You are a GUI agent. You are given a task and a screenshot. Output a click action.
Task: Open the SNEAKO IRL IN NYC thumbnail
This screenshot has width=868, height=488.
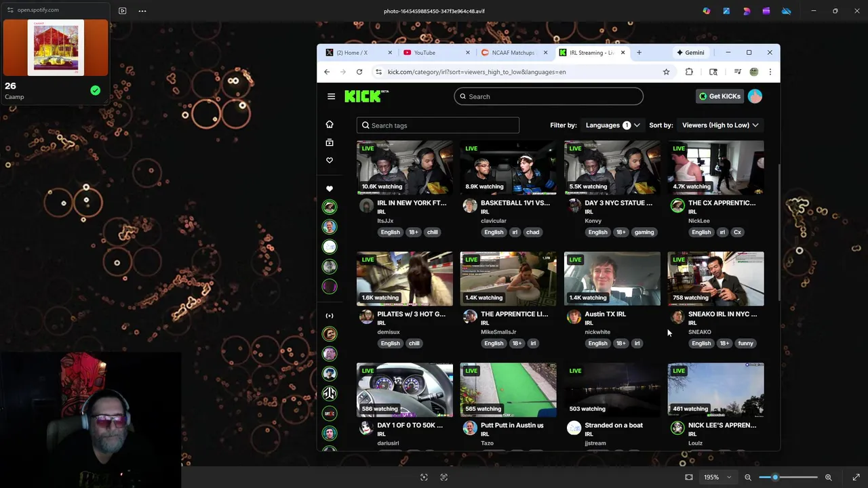[715, 279]
